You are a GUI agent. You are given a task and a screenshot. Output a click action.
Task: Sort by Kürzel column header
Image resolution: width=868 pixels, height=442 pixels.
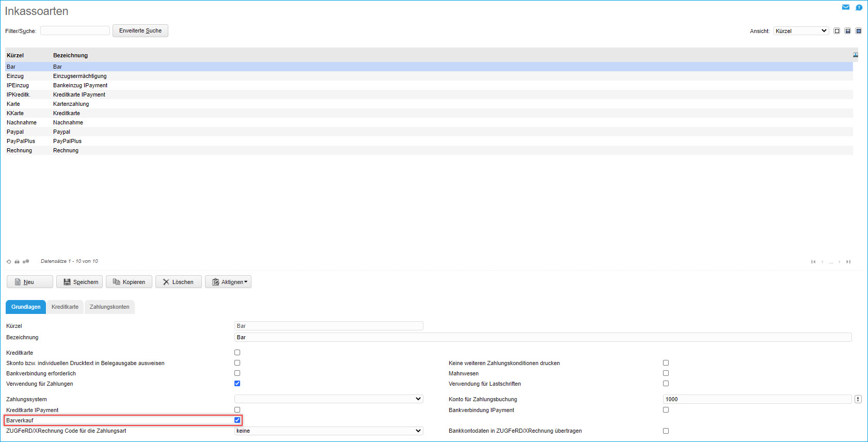[15, 55]
